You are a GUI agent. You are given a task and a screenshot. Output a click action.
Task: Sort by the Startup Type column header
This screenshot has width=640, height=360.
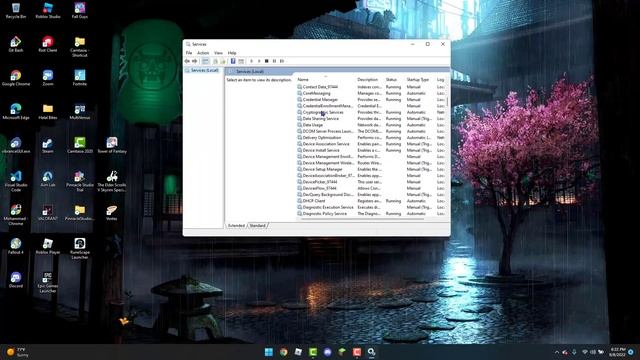pos(418,80)
